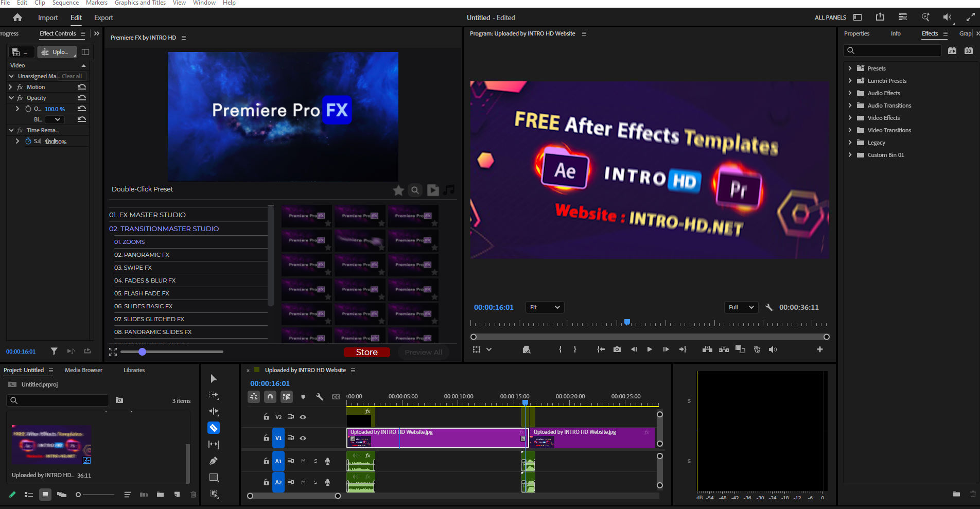Click the Quick Export share icon
980x509 pixels.
[x=880, y=17]
